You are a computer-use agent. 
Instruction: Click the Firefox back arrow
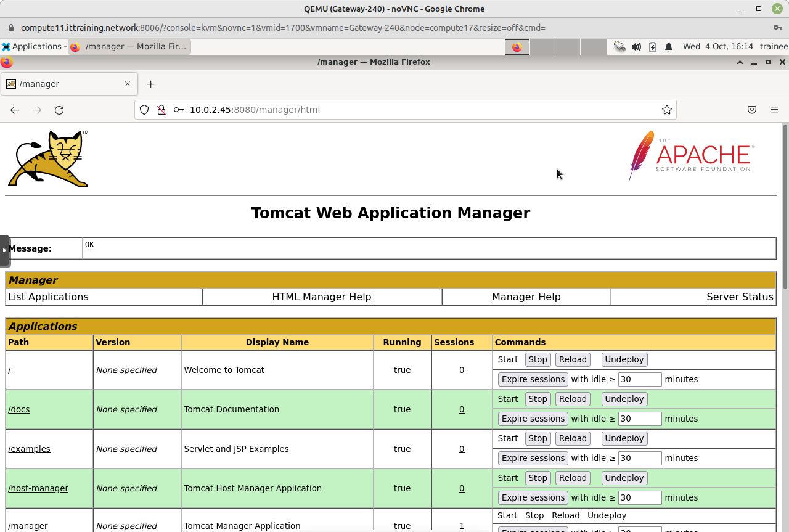(x=15, y=110)
